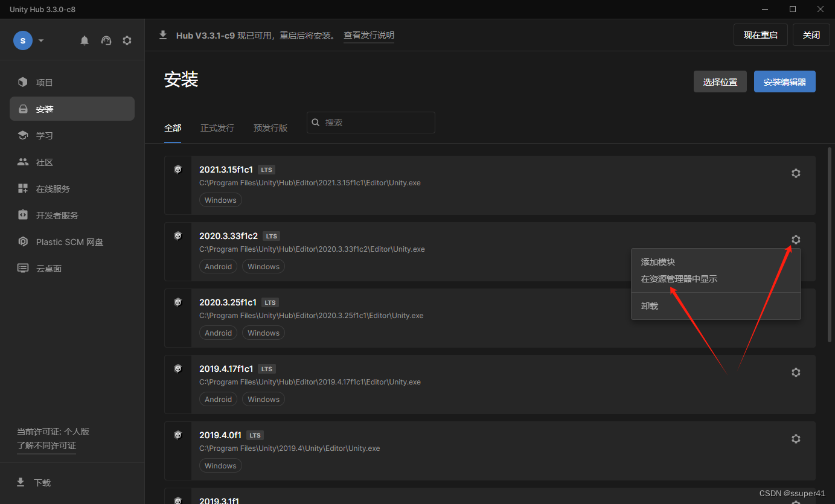The width and height of the screenshot is (835, 504).
Task: Open 在线服务 in the sidebar
Action: (72, 188)
